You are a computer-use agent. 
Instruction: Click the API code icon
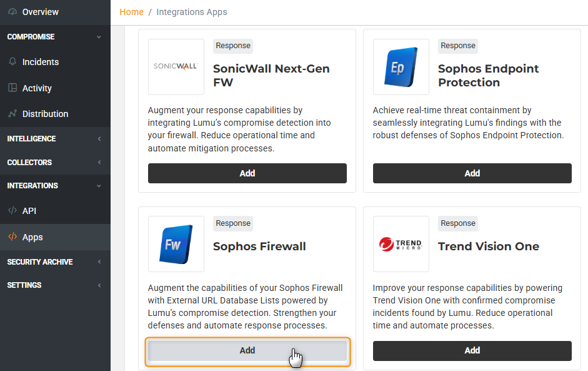(x=12, y=211)
